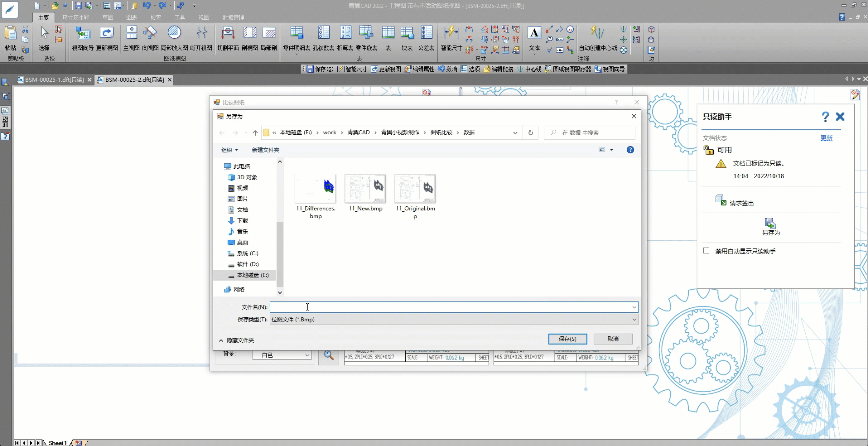The height and width of the screenshot is (446, 868).
Task: Open the 零件族表 tool
Action: click(x=366, y=38)
